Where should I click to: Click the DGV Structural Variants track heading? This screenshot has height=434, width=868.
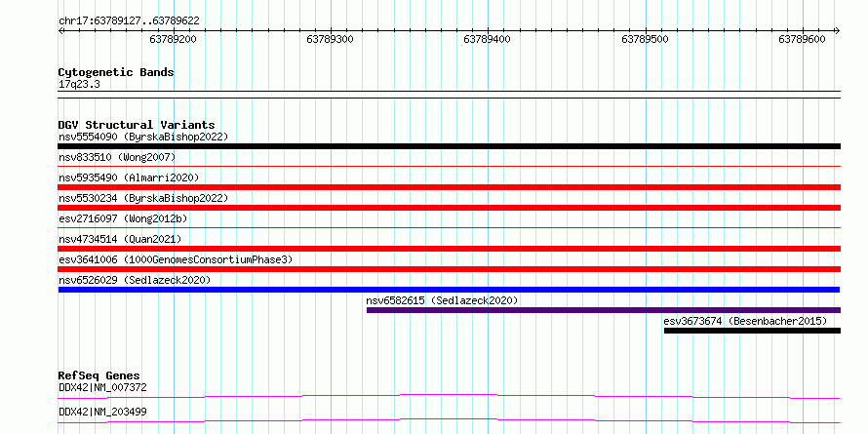click(x=137, y=125)
